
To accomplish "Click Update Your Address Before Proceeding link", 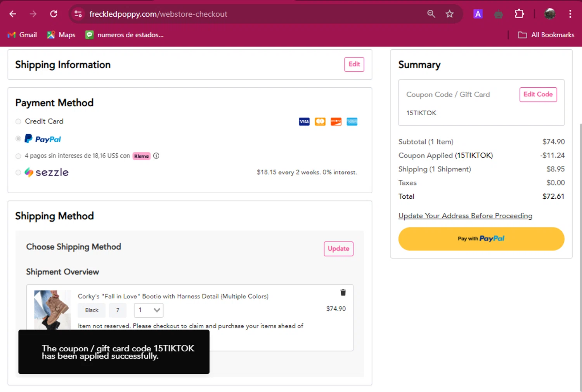I will 465,216.
